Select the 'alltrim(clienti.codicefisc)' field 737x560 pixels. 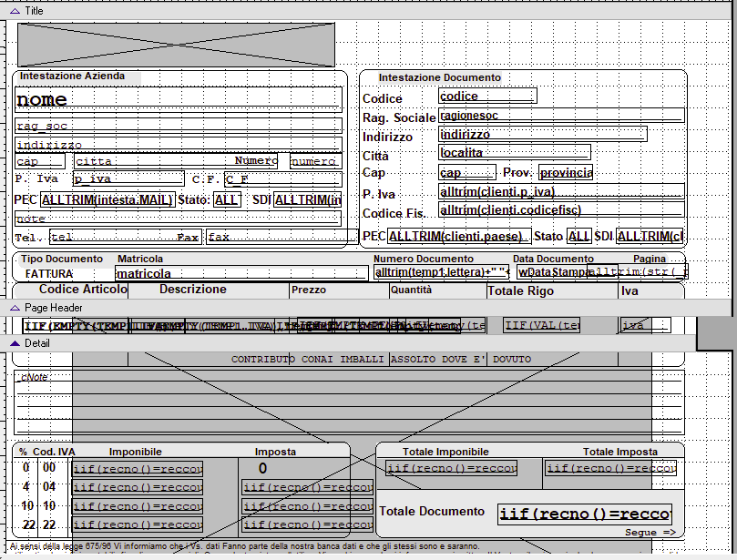(x=561, y=209)
